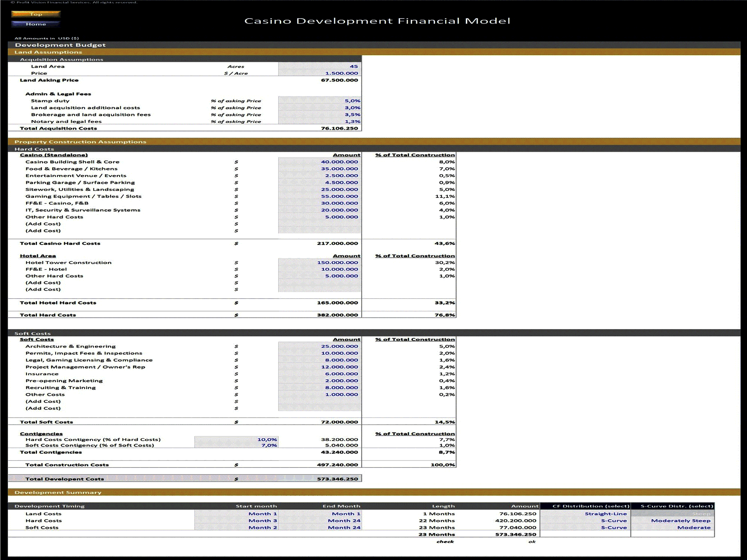Image resolution: width=747 pixels, height=560 pixels.
Task: Click the Casino (Standalone) heading
Action: [54, 155]
